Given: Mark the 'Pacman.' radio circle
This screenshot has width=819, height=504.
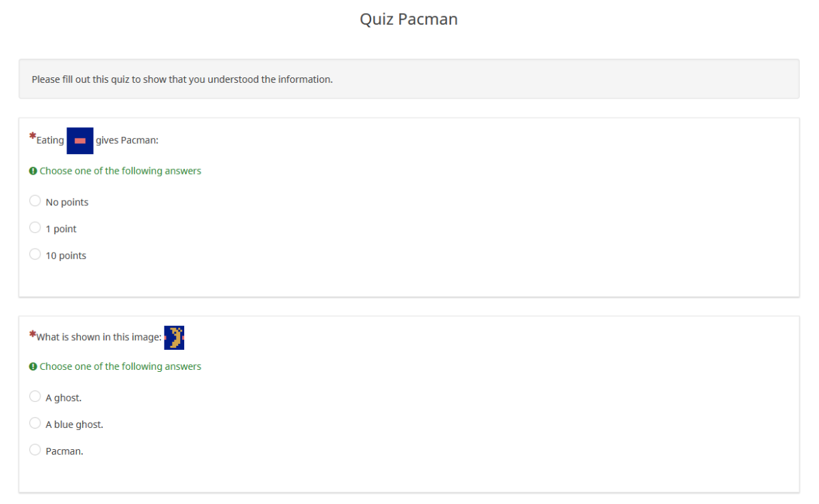Looking at the screenshot, I should click(35, 450).
